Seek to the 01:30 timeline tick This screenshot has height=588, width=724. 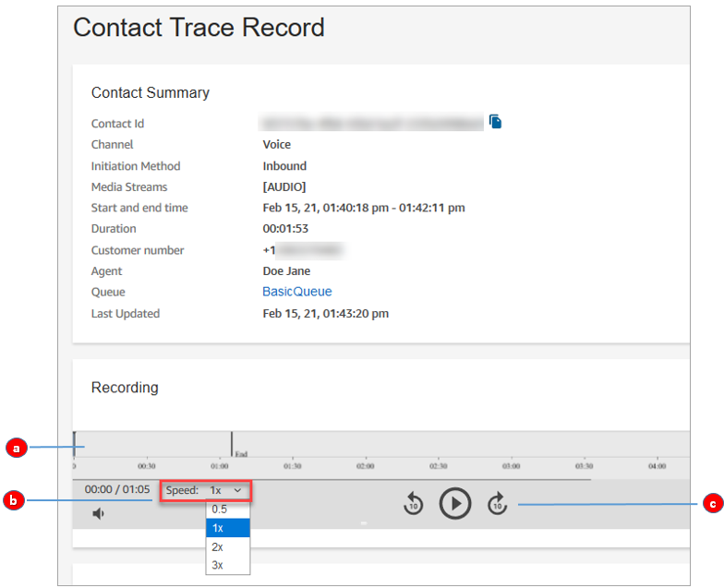[x=293, y=466]
